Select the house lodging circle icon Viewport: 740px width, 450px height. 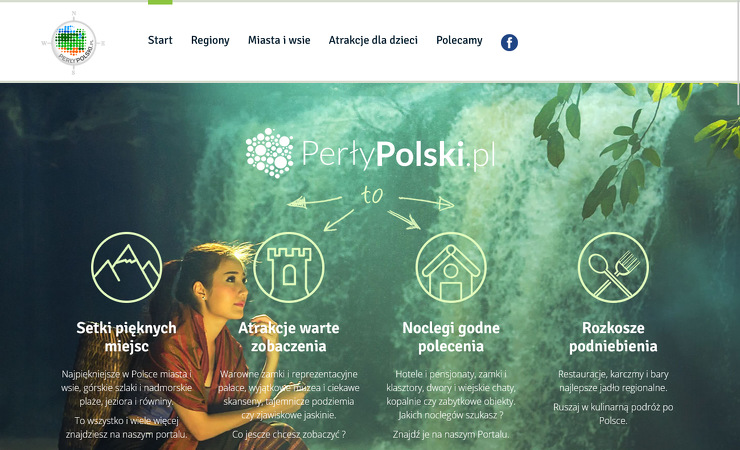(451, 267)
